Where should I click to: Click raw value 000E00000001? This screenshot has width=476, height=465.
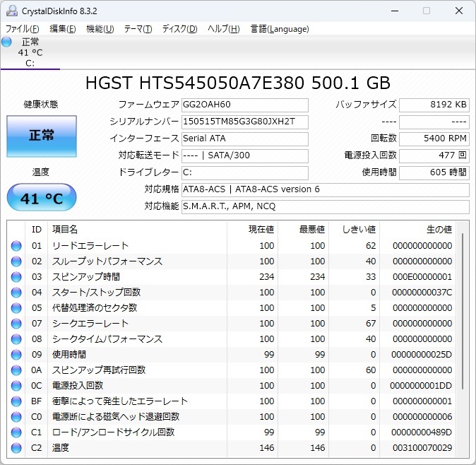click(422, 277)
